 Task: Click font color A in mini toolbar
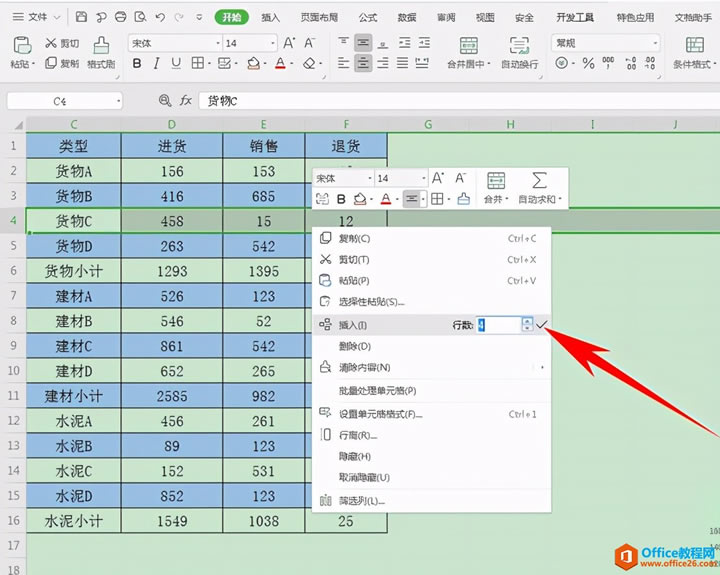(386, 199)
